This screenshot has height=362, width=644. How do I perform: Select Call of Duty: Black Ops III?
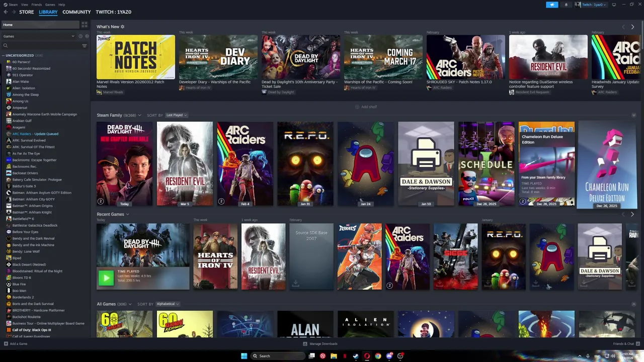[x=32, y=330]
